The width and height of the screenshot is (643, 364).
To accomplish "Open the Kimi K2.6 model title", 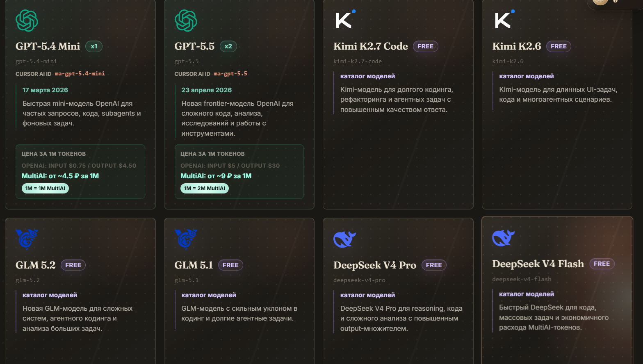I will (517, 46).
